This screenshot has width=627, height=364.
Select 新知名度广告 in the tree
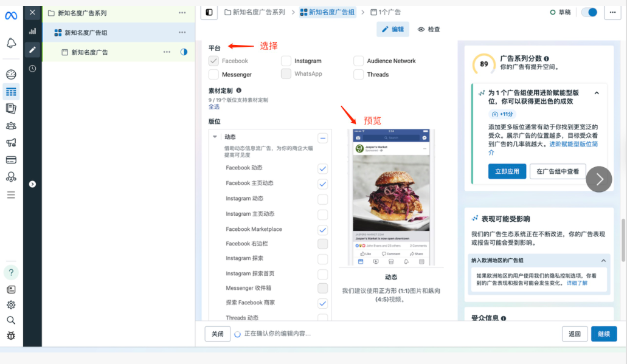(x=89, y=52)
